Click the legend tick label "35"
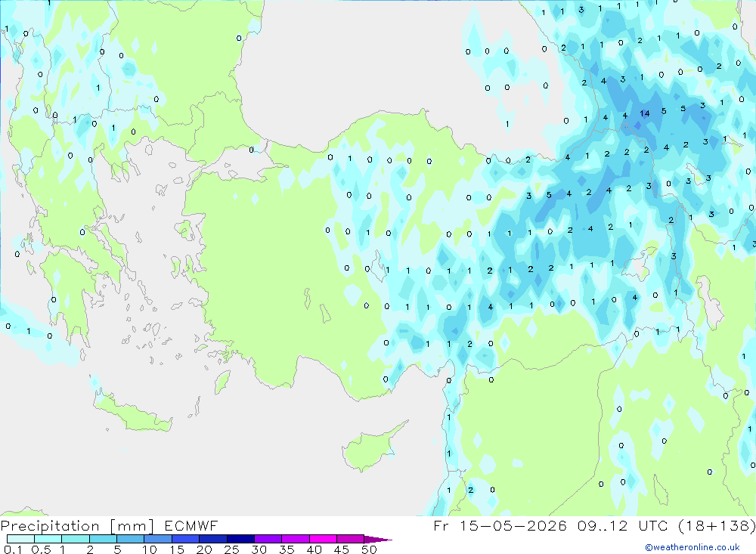756x554 pixels. click(287, 549)
